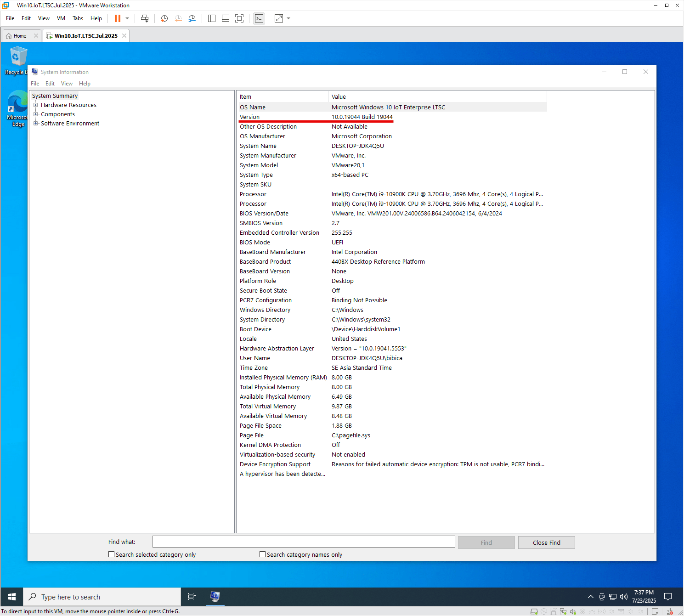Enable Search selected category only
The image size is (684, 616).
point(111,554)
